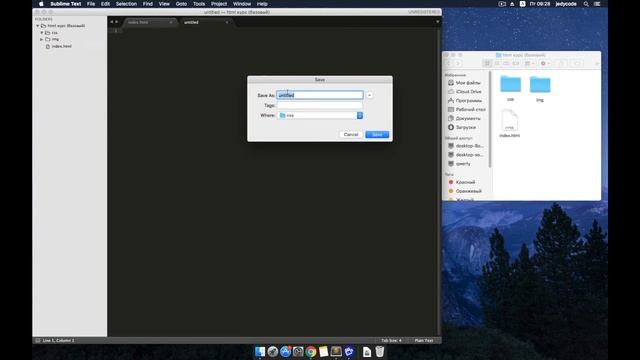Image resolution: width=640 pixels, height=360 pixels.
Task: Go forward in Finder window
Action: pos(458,63)
